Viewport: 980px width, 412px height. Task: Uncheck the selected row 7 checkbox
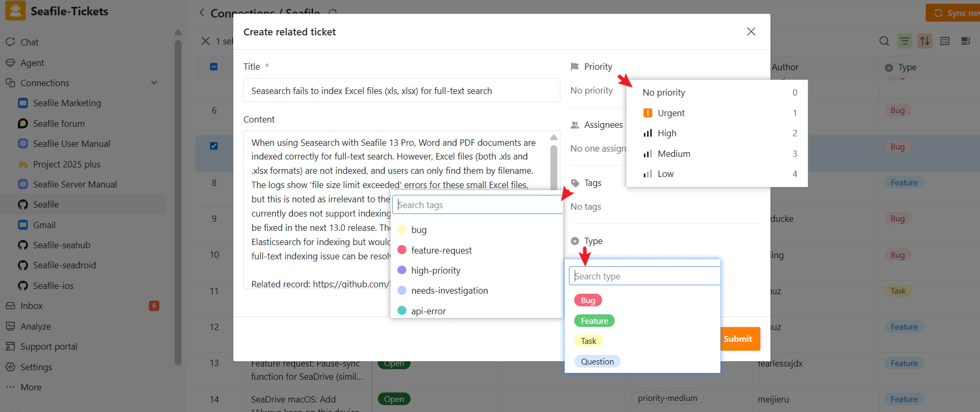pyautogui.click(x=214, y=146)
